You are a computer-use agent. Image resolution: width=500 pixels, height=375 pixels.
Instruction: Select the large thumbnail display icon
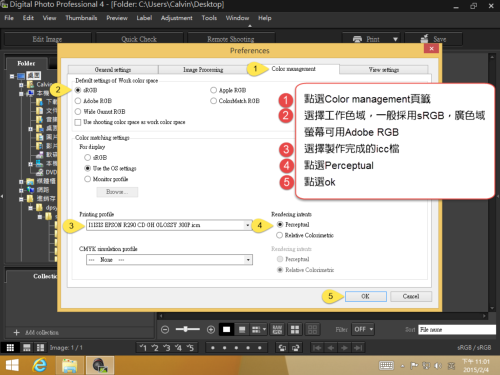point(226,330)
